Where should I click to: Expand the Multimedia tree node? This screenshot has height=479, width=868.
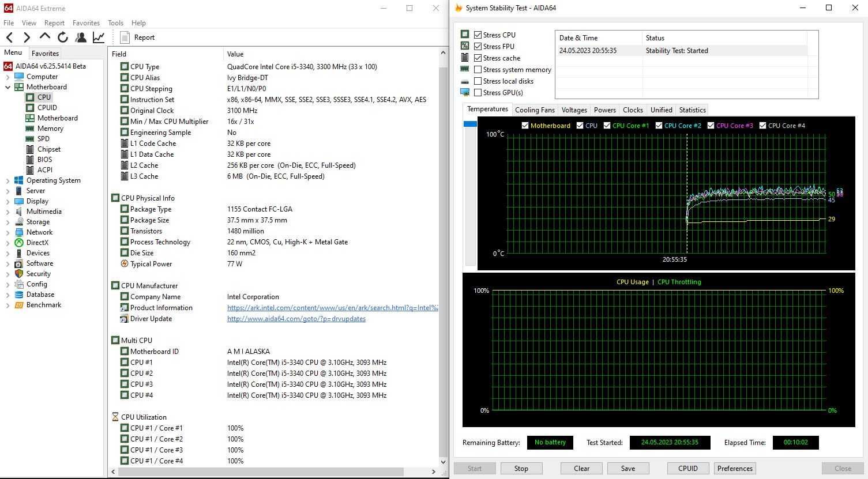(7, 212)
